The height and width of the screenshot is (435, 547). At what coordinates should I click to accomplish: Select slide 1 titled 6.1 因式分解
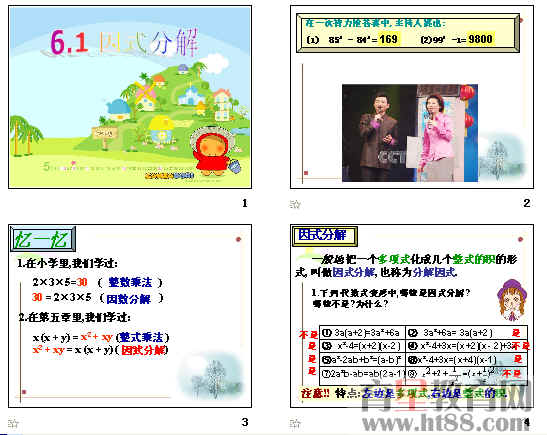point(130,97)
